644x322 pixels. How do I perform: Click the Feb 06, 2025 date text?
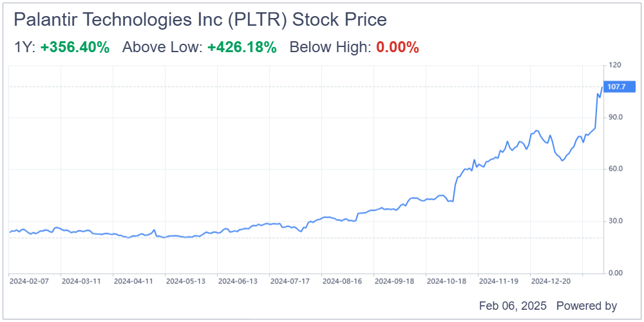click(512, 306)
